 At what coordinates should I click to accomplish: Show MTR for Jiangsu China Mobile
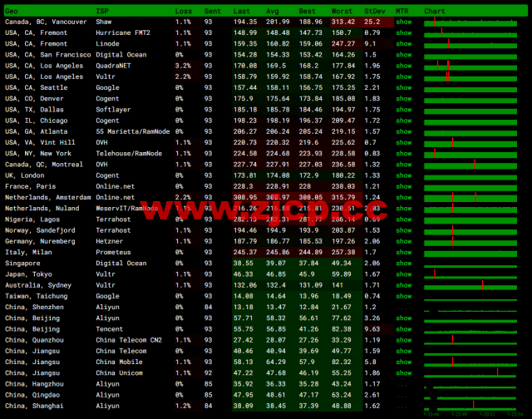click(404, 362)
